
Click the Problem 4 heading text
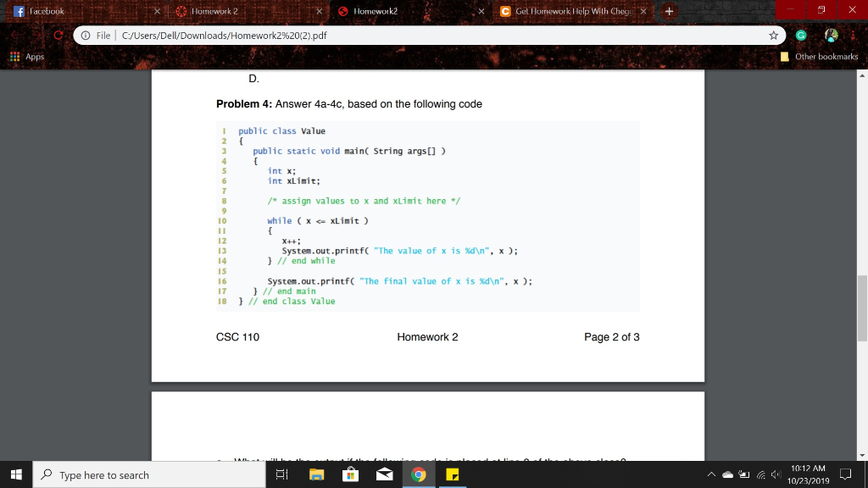(348, 104)
